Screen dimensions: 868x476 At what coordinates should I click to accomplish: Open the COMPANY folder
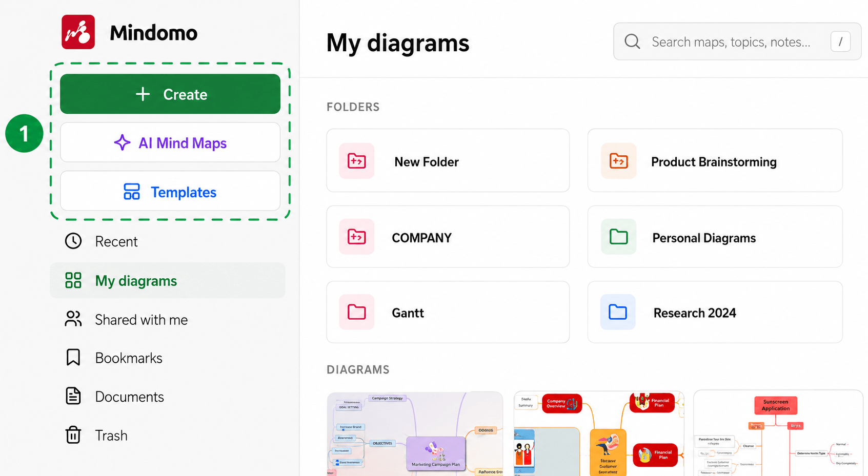coord(448,237)
